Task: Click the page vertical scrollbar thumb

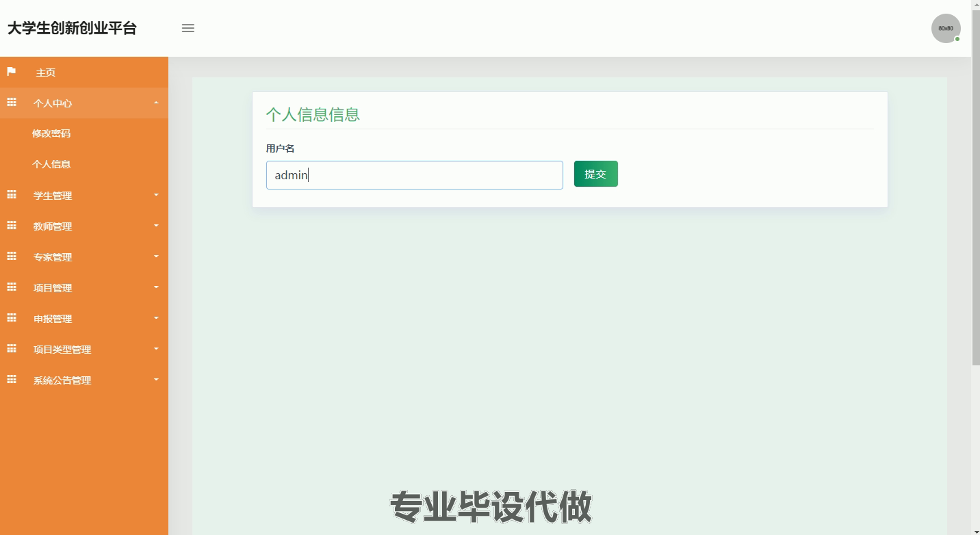Action: (x=976, y=189)
